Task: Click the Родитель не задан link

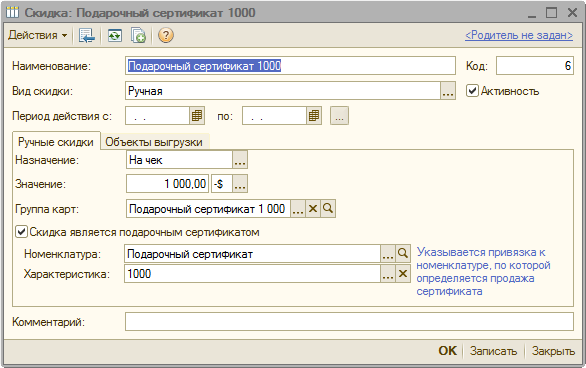Action: [x=519, y=35]
